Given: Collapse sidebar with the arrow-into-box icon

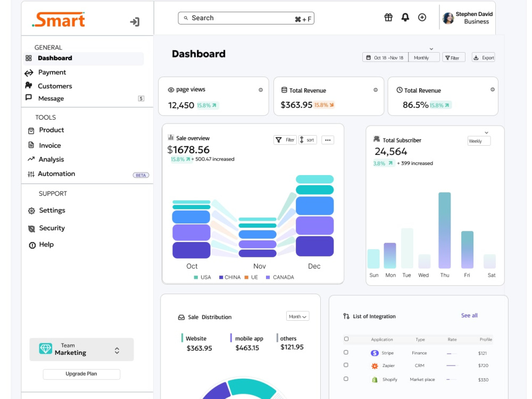Looking at the screenshot, I should point(135,22).
